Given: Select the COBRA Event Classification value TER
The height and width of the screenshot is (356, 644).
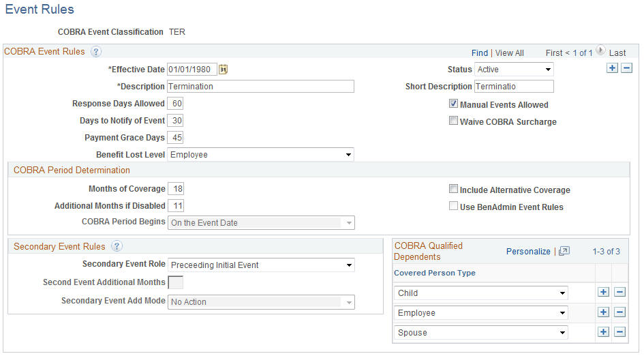Looking at the screenshot, I should tap(177, 32).
